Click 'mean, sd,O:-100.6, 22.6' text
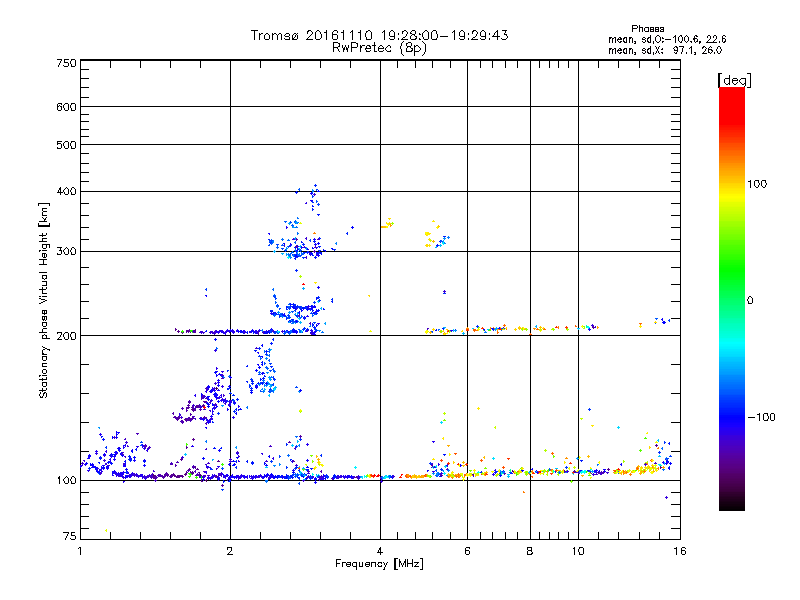 click(667, 39)
